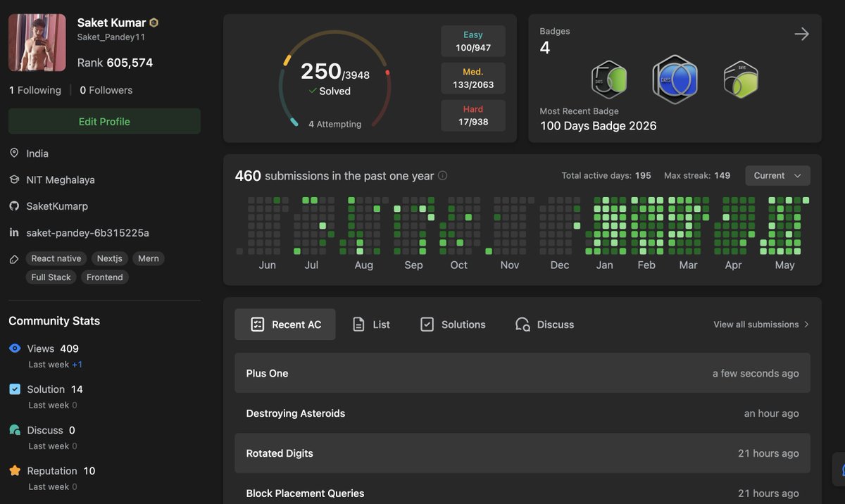Viewport: 845px width, 504px height.
Task: Open the Rotated Digits submission row
Action: click(522, 453)
